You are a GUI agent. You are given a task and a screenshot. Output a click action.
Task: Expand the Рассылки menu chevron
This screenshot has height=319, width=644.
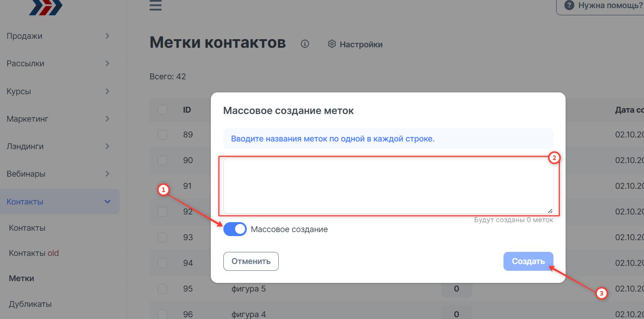(x=107, y=64)
